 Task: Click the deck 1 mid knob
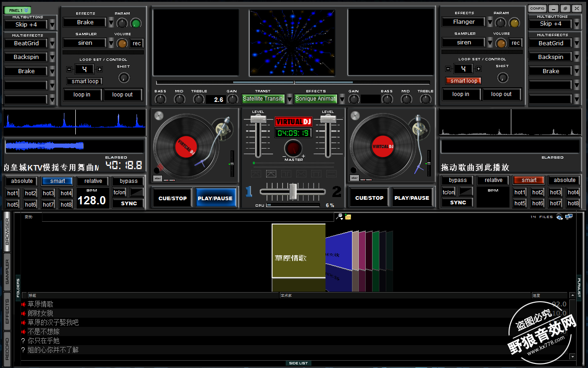[179, 99]
